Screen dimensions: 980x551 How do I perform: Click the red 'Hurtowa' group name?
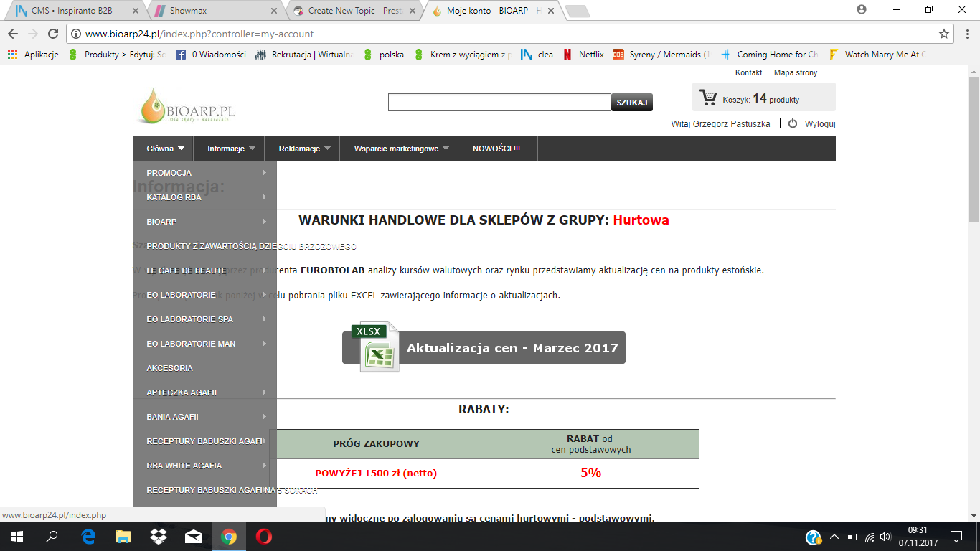click(x=641, y=220)
